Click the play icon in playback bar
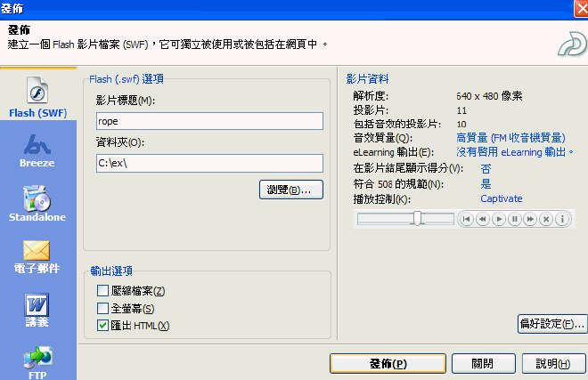 [x=499, y=219]
